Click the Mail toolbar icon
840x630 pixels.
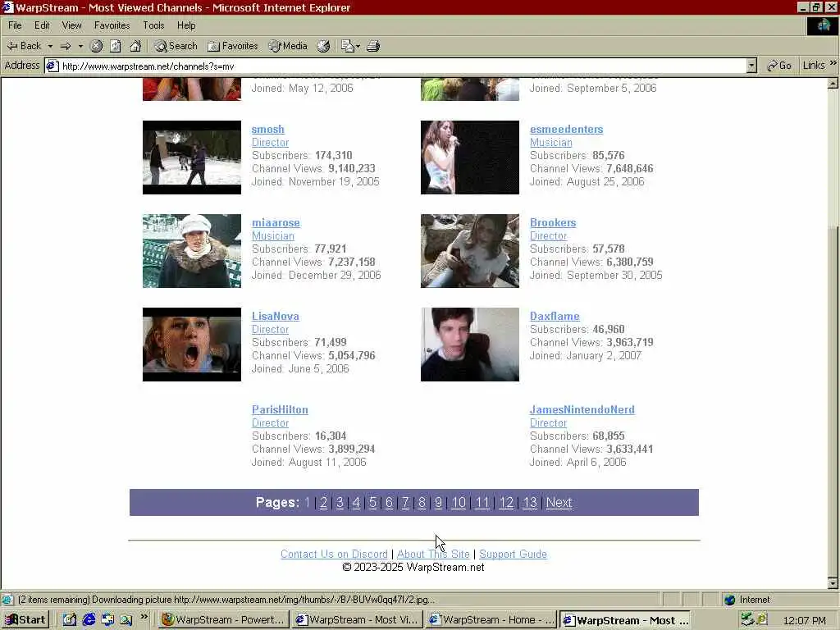[x=347, y=46]
